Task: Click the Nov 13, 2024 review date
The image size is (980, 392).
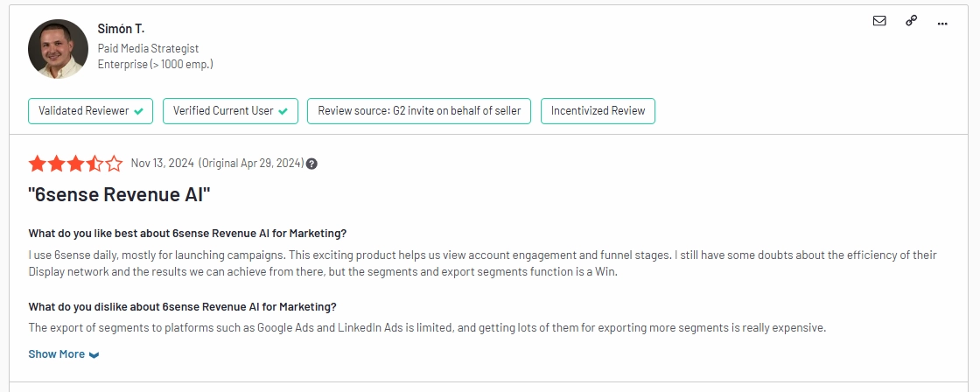Action: click(x=163, y=163)
